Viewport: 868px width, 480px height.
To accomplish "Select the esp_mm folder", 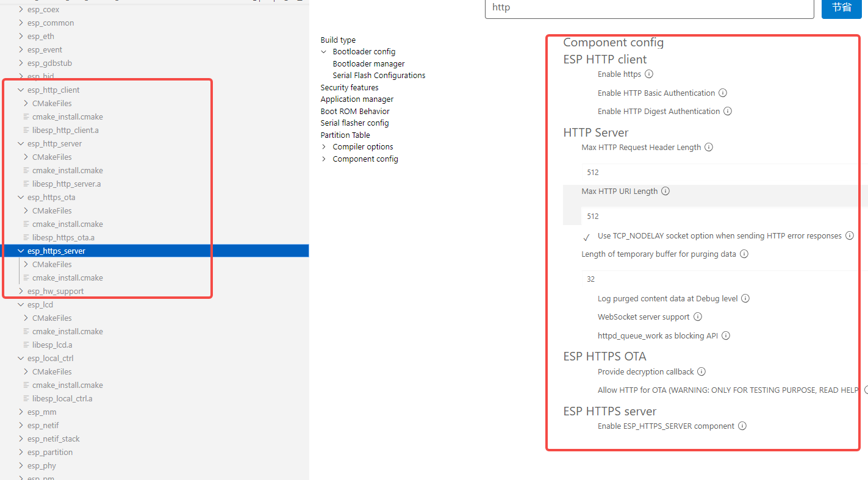I will pos(41,412).
